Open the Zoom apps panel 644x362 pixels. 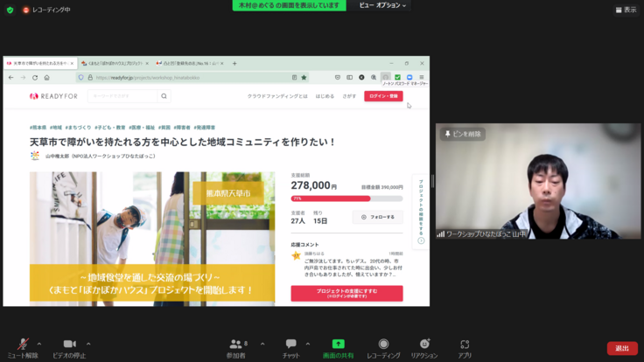point(465,345)
